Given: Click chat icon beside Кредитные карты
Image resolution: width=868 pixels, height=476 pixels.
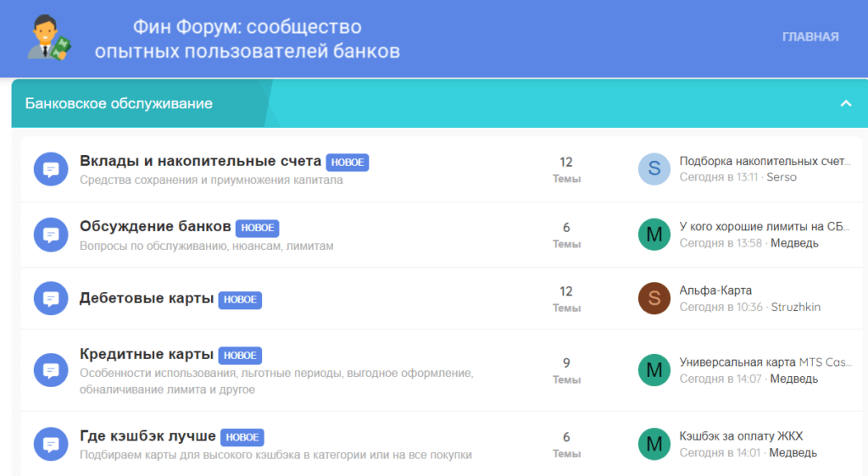Looking at the screenshot, I should point(50,370).
